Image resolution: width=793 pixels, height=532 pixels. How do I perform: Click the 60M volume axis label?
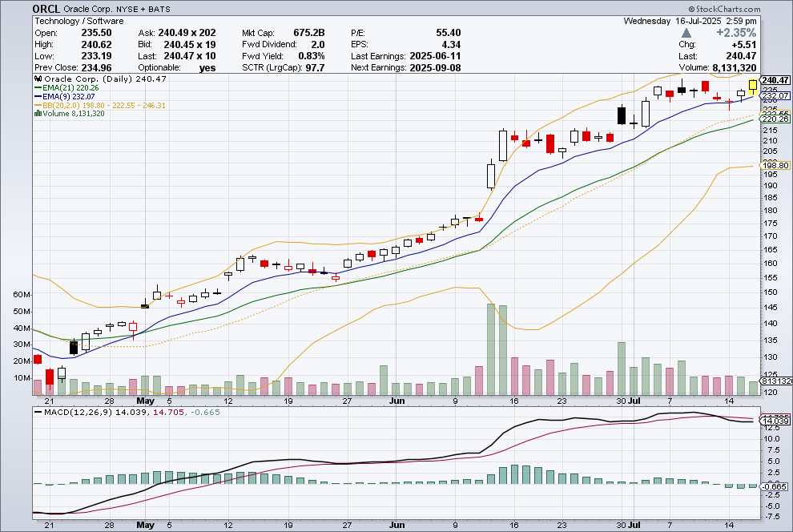click(x=22, y=294)
